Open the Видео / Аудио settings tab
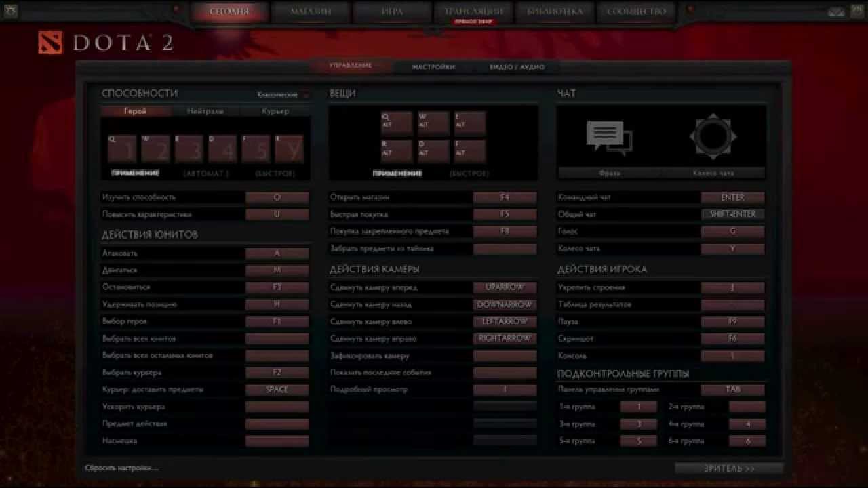868x488 pixels. pos(517,67)
